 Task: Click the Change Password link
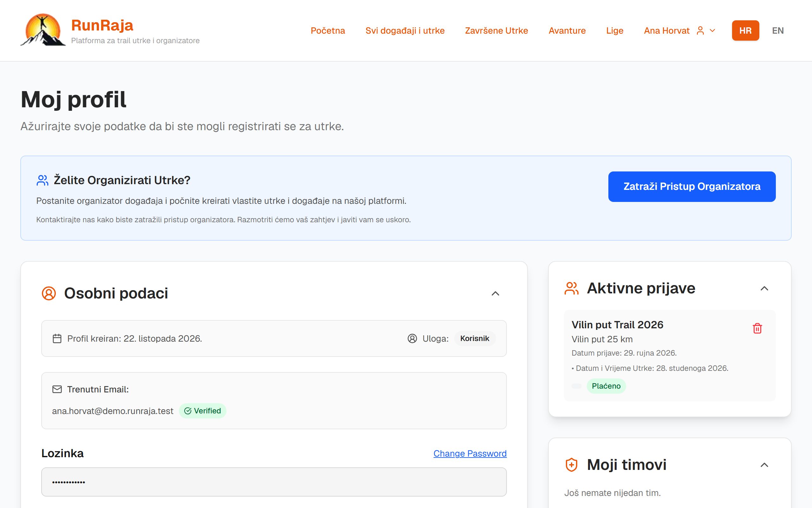coord(470,453)
